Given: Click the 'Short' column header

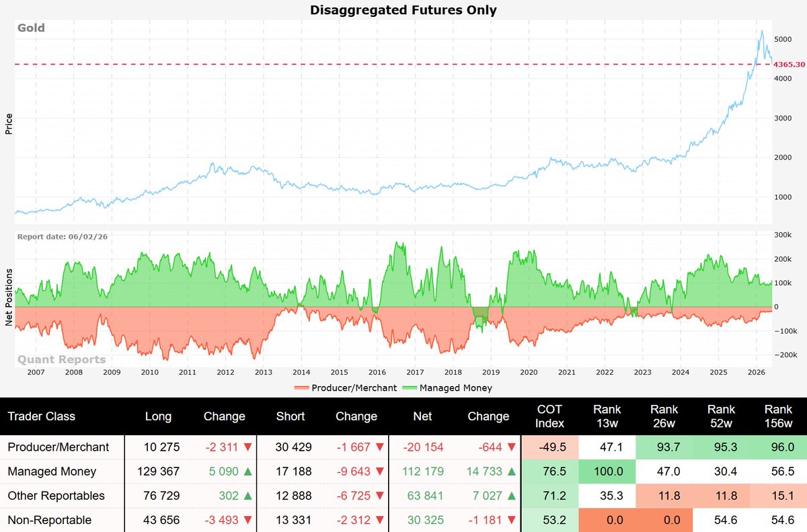Looking at the screenshot, I should pyautogui.click(x=291, y=416).
